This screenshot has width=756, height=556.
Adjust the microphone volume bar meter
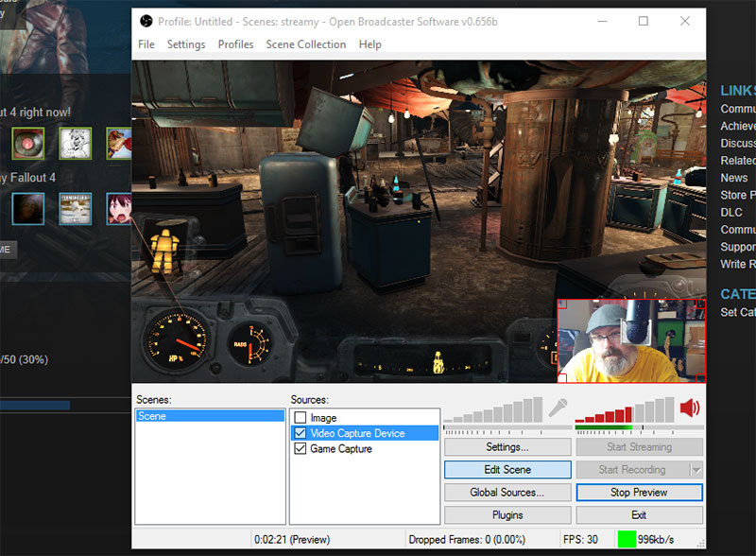[493, 409]
